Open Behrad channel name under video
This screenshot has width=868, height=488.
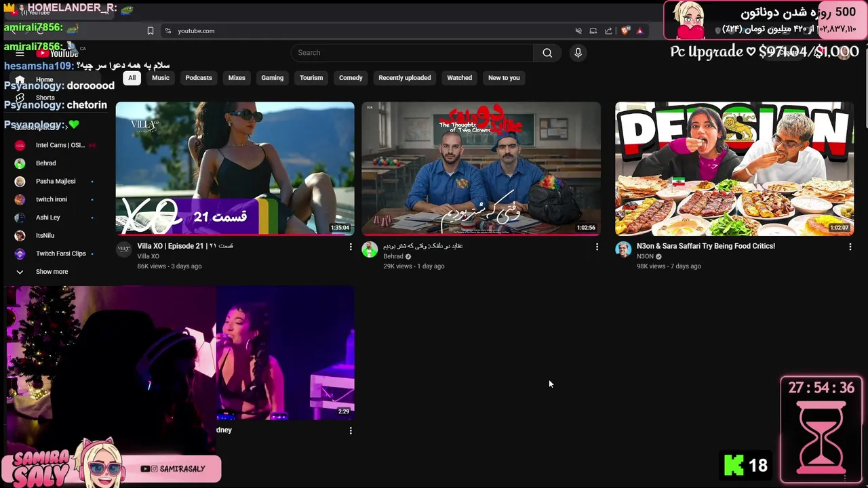click(393, 256)
